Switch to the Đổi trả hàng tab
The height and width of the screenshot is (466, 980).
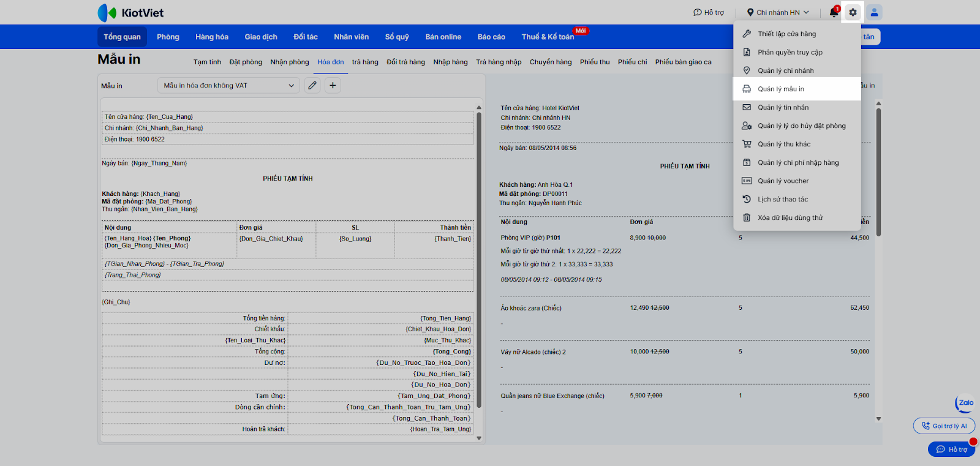point(405,62)
